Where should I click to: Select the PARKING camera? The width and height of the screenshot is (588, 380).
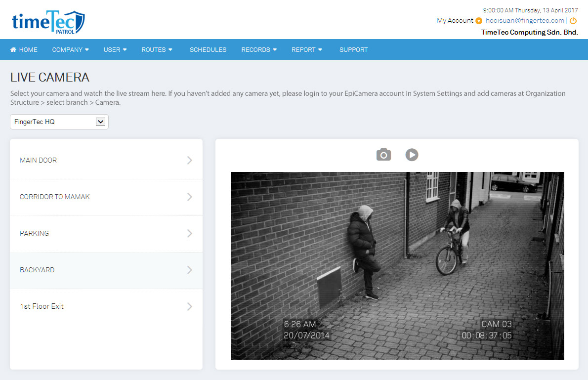[x=106, y=233]
